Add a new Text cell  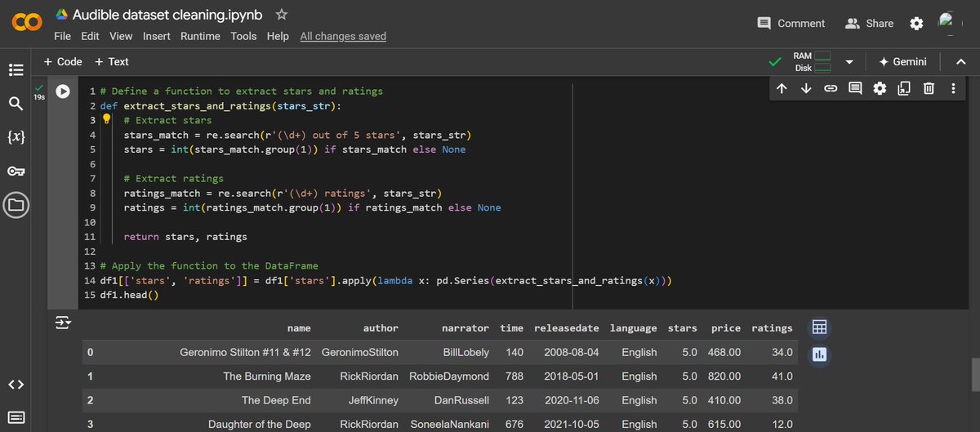click(112, 61)
